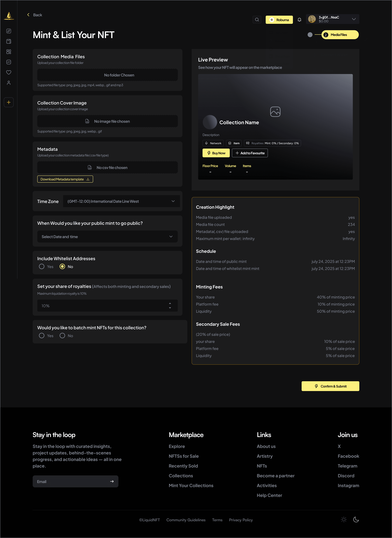Open Recently Sold footer link
The width and height of the screenshot is (392, 538).
click(183, 466)
